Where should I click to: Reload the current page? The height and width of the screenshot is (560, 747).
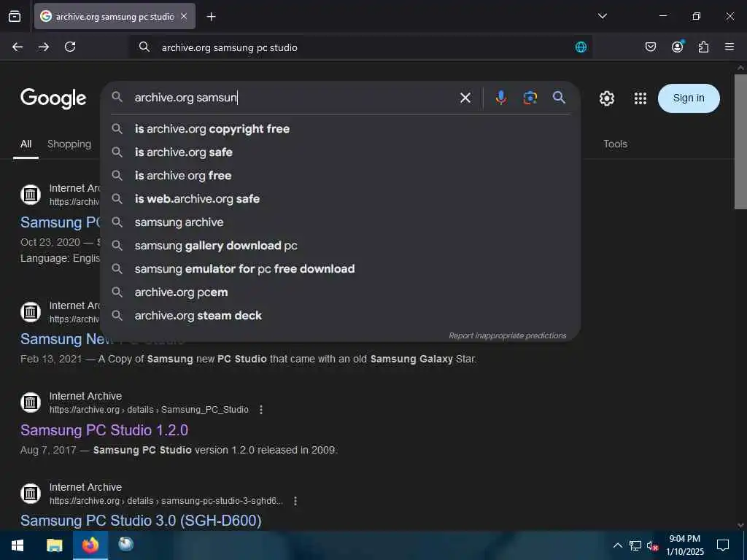70,47
